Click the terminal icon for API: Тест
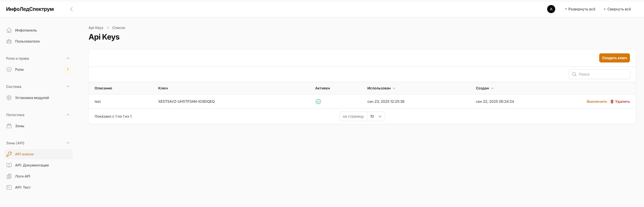Screen dimensions: 644x207 pyautogui.click(x=9, y=187)
